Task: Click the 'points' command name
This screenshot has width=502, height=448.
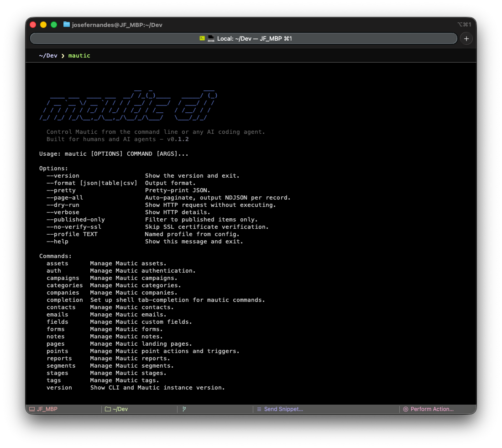Action: tap(58, 351)
